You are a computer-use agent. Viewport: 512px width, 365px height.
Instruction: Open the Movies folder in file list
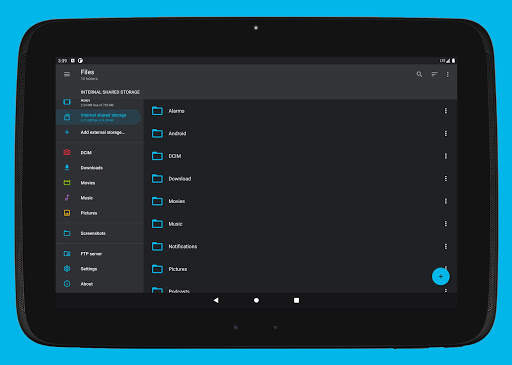point(300,201)
